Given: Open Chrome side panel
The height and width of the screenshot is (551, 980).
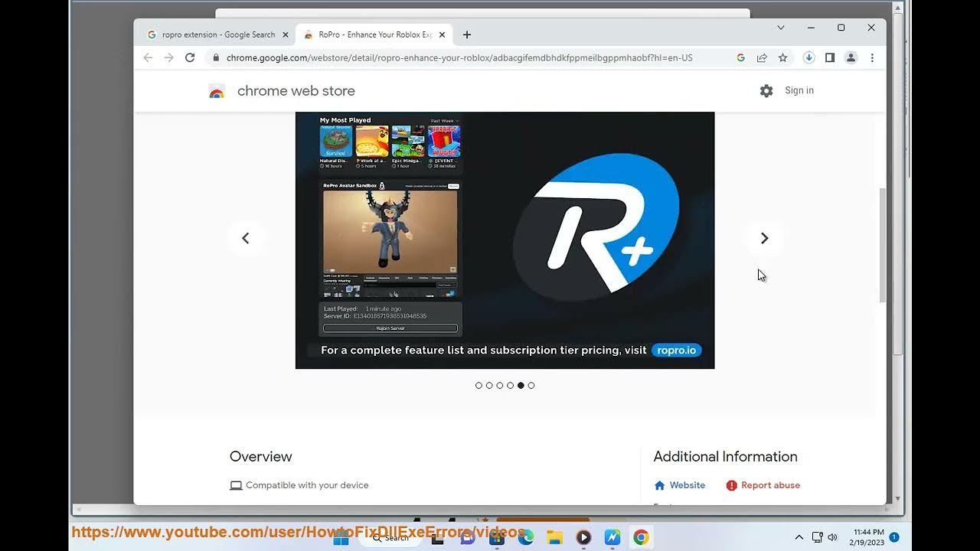Looking at the screenshot, I should tap(829, 57).
